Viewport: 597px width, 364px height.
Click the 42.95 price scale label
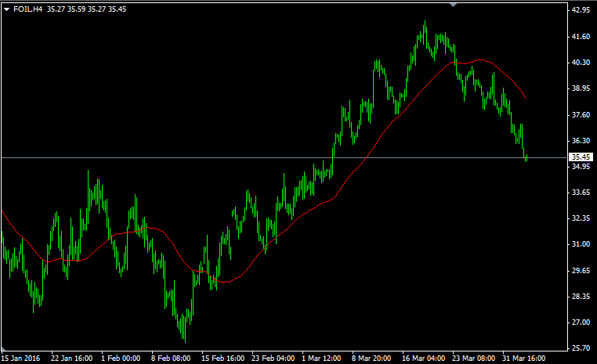click(x=581, y=10)
